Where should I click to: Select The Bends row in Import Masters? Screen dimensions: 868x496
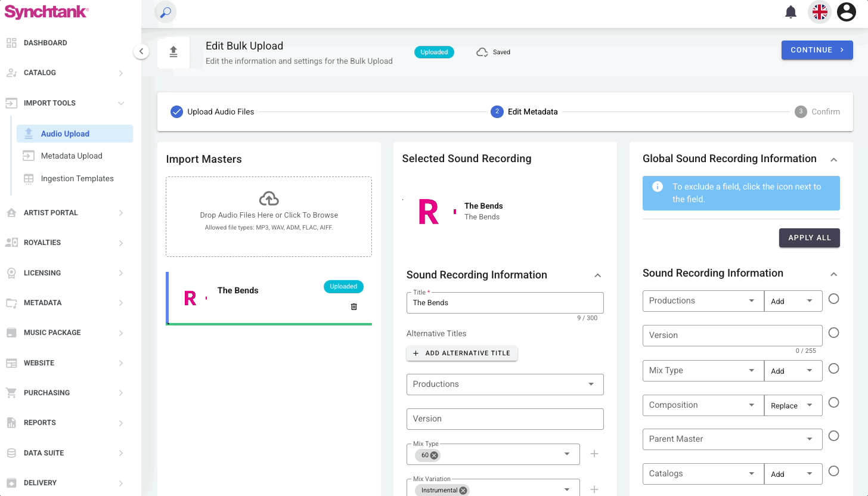pyautogui.click(x=269, y=297)
